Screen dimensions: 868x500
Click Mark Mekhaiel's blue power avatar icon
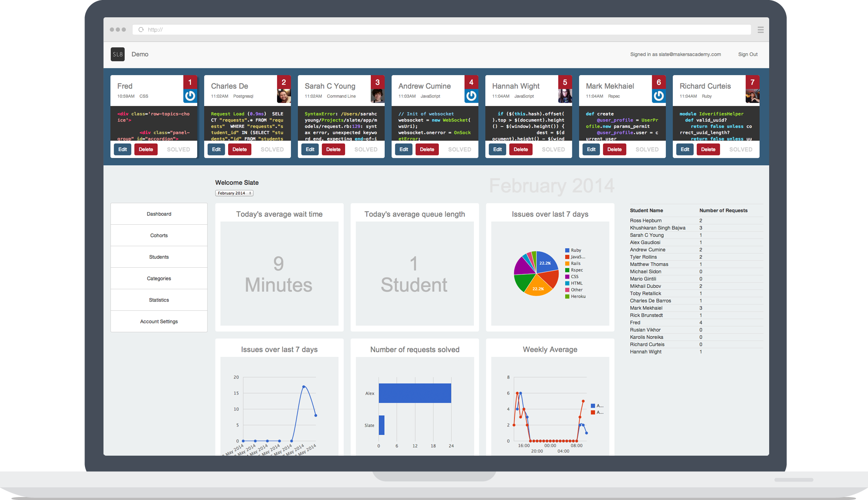pyautogui.click(x=658, y=96)
